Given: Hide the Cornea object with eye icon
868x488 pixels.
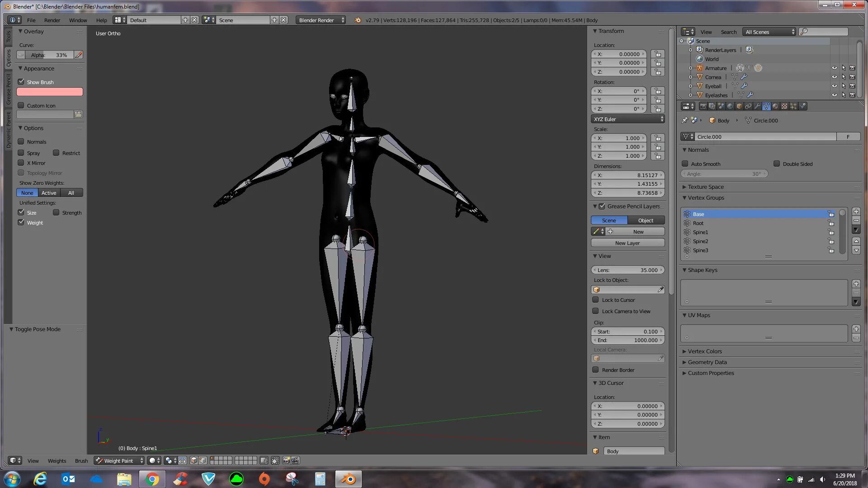Looking at the screenshot, I should pyautogui.click(x=834, y=77).
